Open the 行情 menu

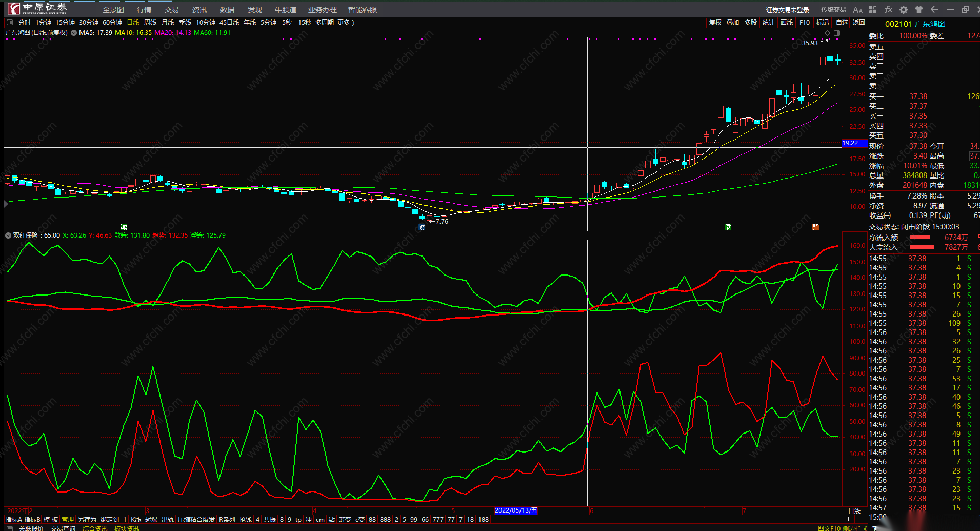point(144,10)
